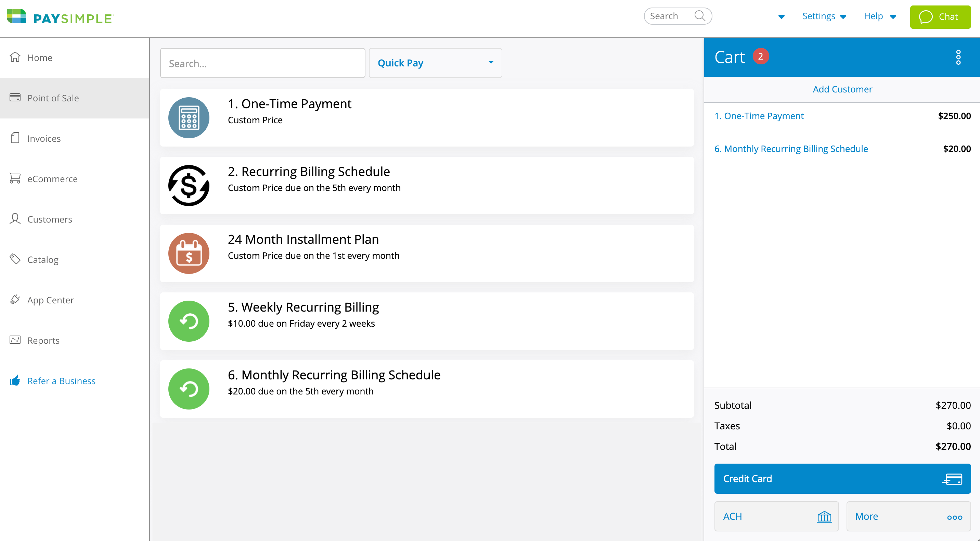Click the Add Customer link
This screenshot has height=541, width=980.
pyautogui.click(x=842, y=89)
